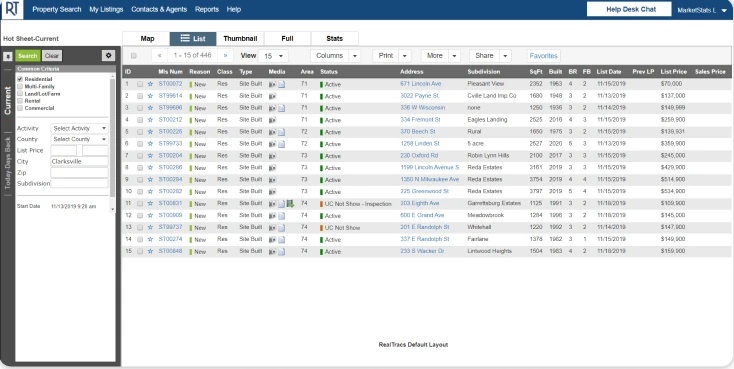
Task: Switch to the Thumbnail tab
Action: click(x=240, y=39)
